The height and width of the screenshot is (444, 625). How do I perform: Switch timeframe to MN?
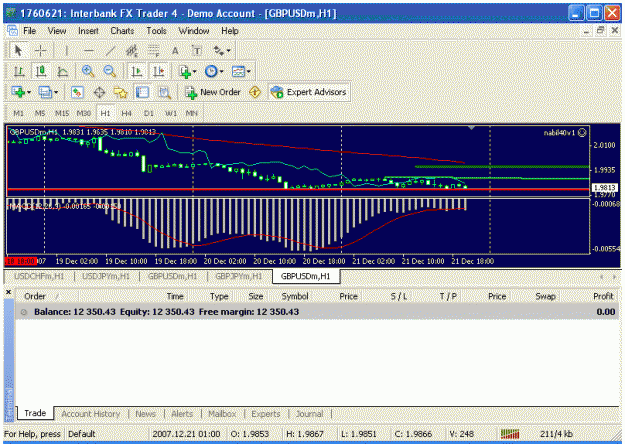192,113
